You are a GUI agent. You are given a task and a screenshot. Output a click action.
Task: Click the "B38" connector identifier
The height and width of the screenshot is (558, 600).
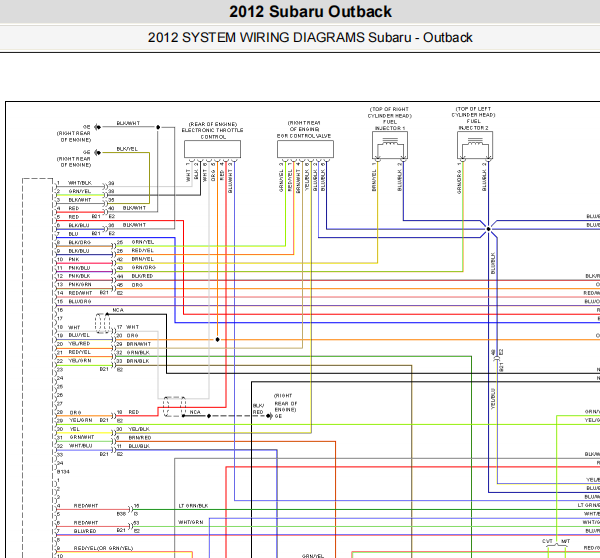(121, 514)
